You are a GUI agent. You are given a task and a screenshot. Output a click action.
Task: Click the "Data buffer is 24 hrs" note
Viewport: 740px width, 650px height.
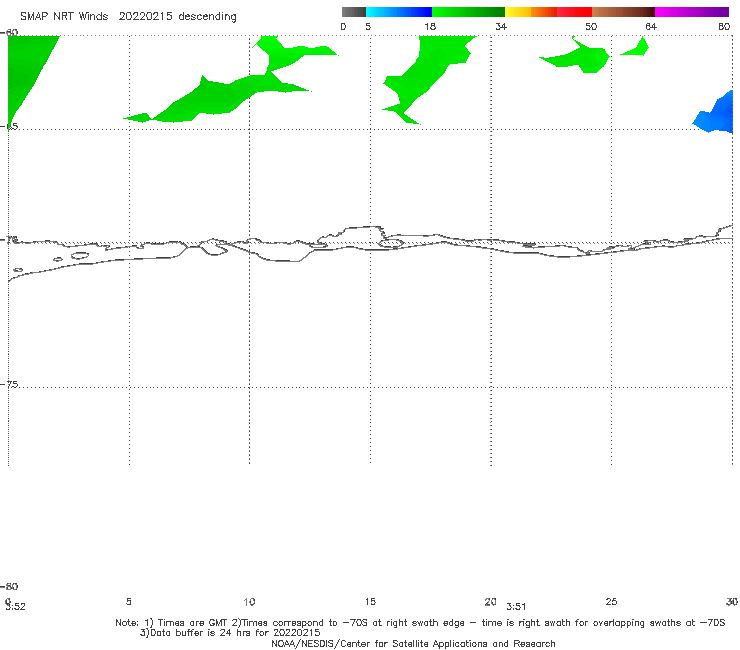click(230, 633)
